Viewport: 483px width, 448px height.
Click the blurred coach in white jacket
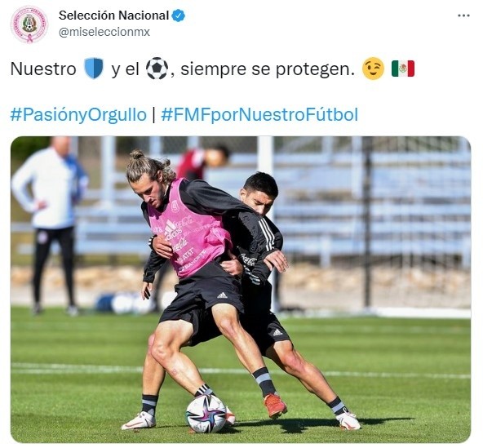[x=51, y=225]
